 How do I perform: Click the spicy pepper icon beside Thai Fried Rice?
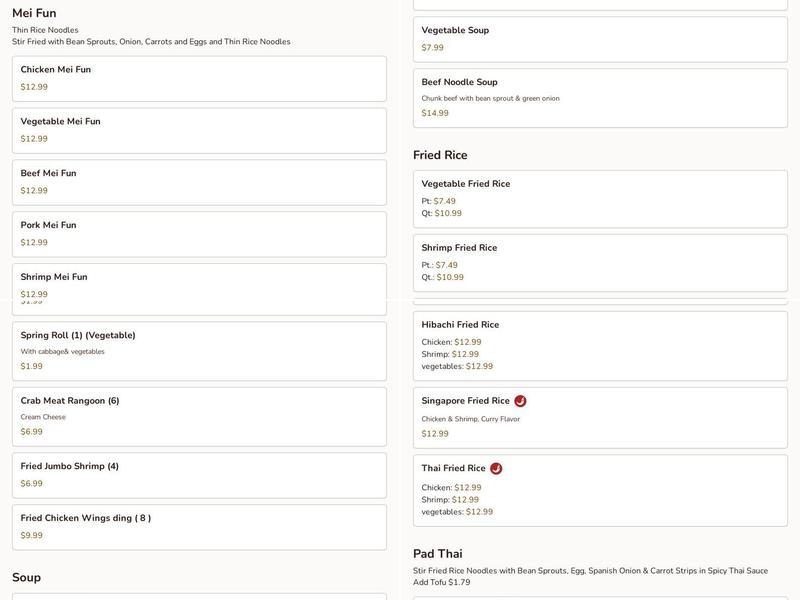click(496, 468)
